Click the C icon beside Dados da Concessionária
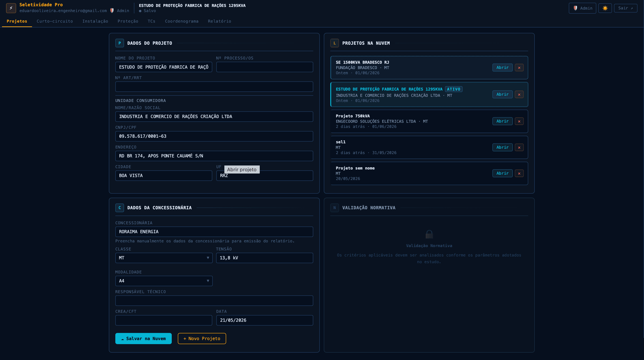This screenshot has height=360, width=644. click(120, 208)
